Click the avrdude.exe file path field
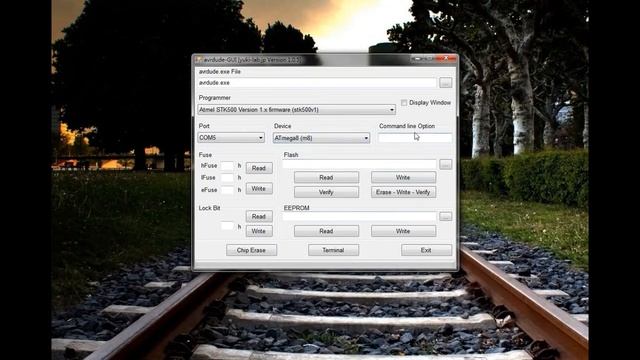 (x=317, y=83)
